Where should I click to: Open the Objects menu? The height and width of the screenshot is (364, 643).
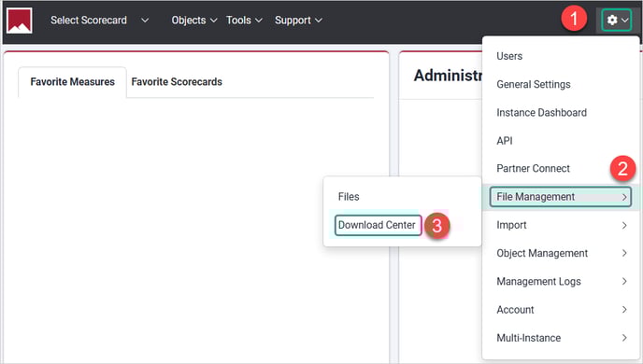(194, 20)
